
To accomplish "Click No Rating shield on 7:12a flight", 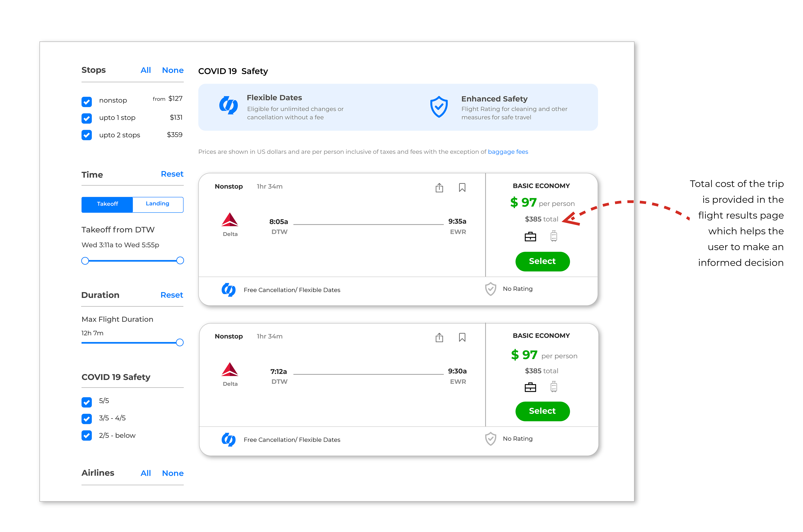I will (490, 439).
